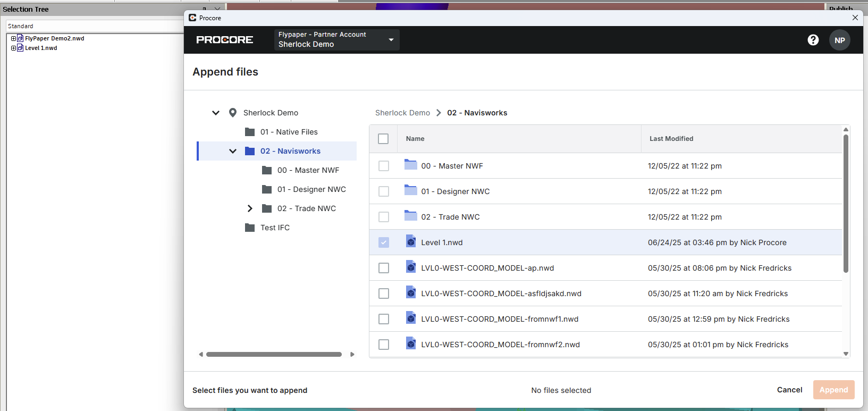Click the LVL0-WEST-COORD_MODEL-ap.nwd file icon

(411, 266)
